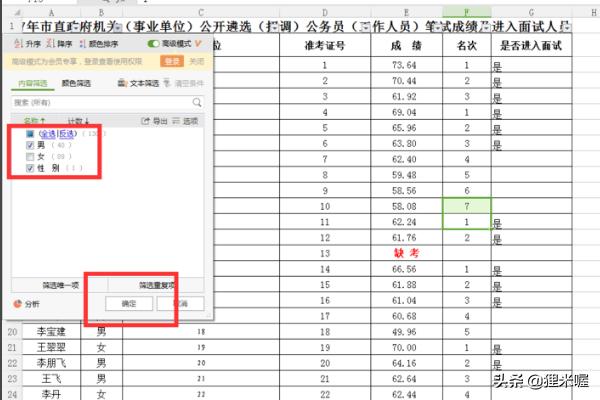Uncheck the 性 别 checkbox
Screen dimensions: 600x400
(30, 168)
